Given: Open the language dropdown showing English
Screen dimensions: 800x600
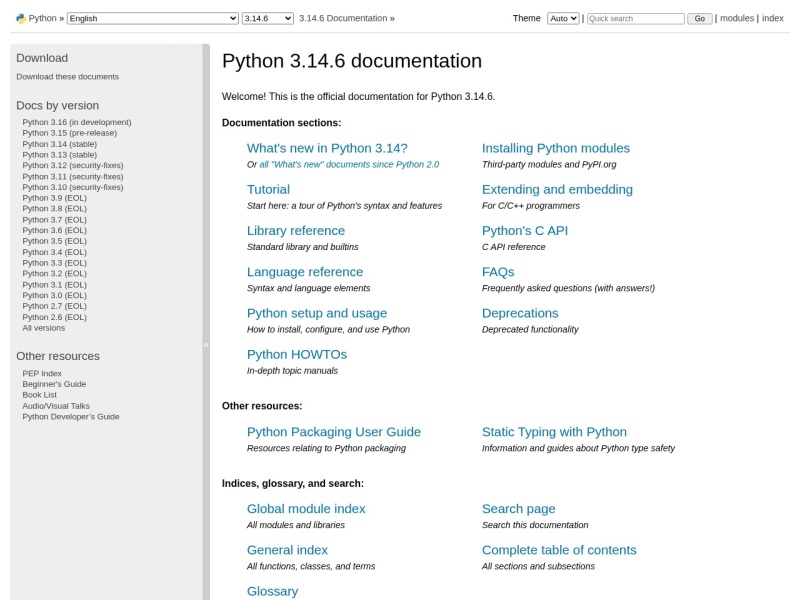Looking at the screenshot, I should [x=153, y=18].
